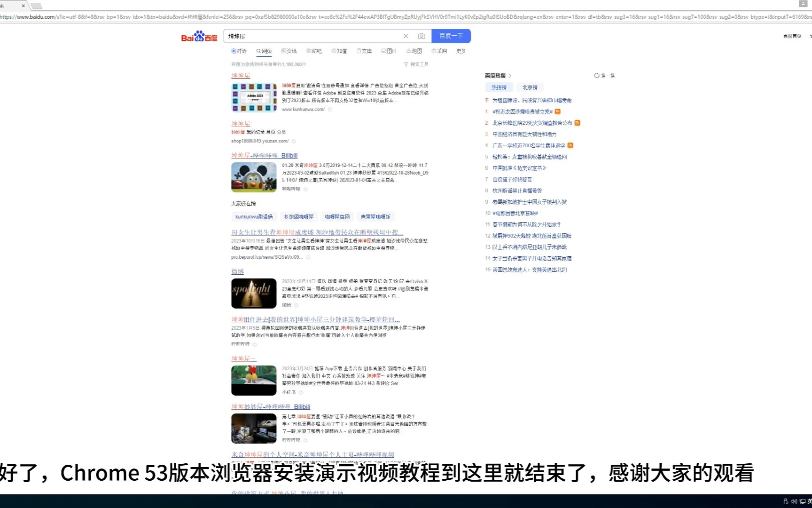This screenshot has width=812, height=508.
Task: Switch to the 资讯 tab
Action: 289,51
